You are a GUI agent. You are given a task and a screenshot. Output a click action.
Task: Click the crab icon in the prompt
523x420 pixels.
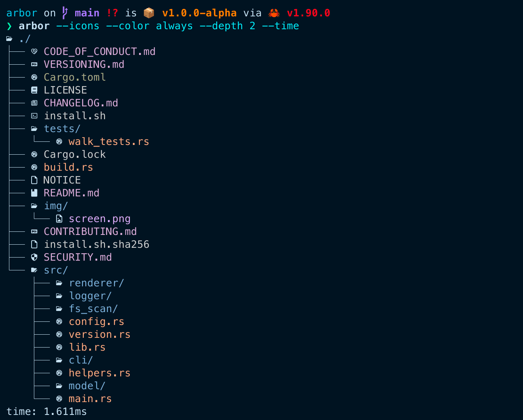tap(274, 13)
